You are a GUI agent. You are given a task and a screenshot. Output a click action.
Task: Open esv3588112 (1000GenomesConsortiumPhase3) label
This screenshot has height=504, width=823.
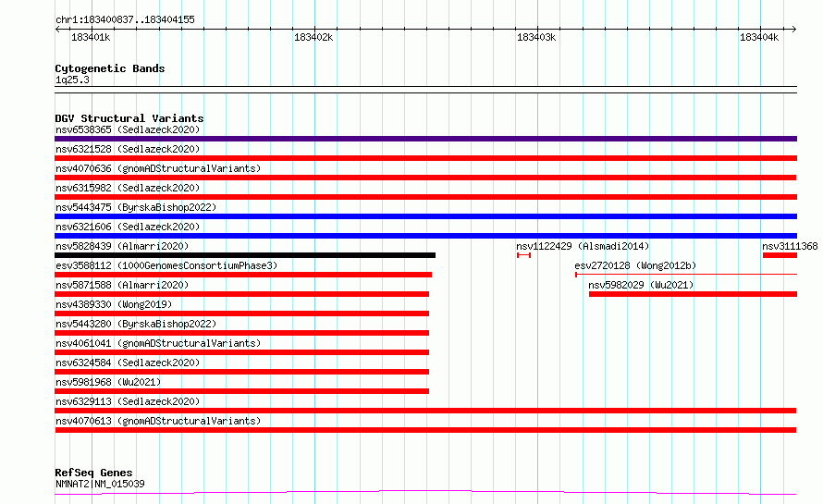click(166, 265)
